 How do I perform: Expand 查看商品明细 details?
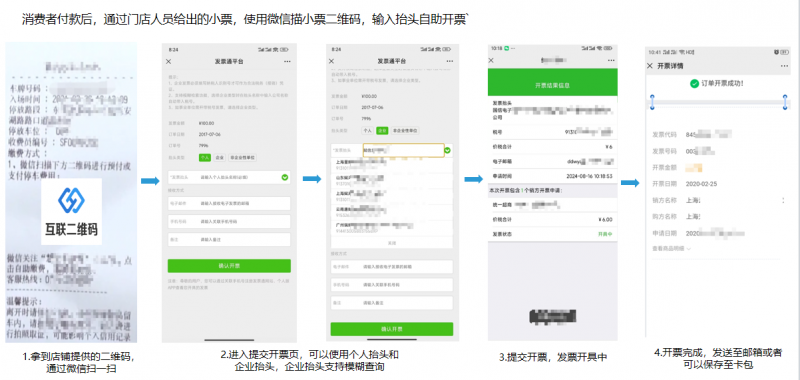pos(671,248)
